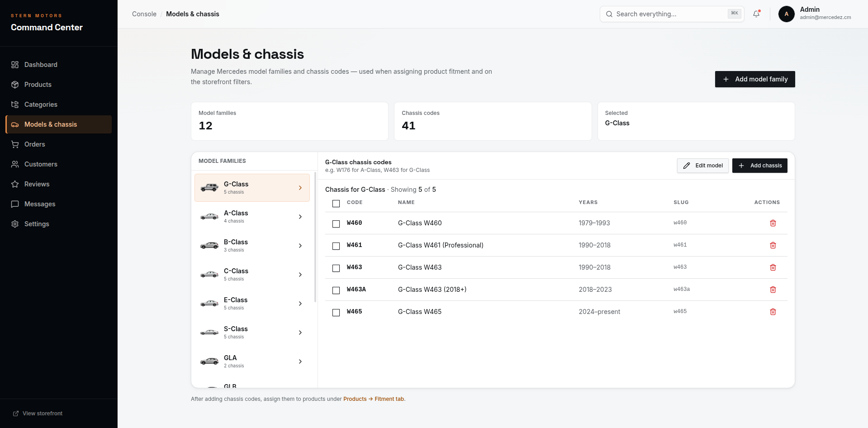Go to Products in the sidebar
The image size is (868, 428).
click(58, 85)
